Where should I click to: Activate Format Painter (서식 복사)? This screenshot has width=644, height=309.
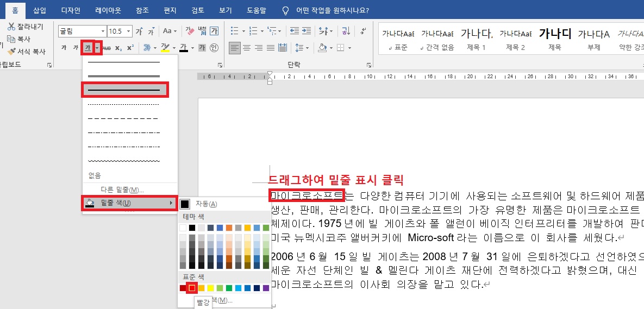26,52
